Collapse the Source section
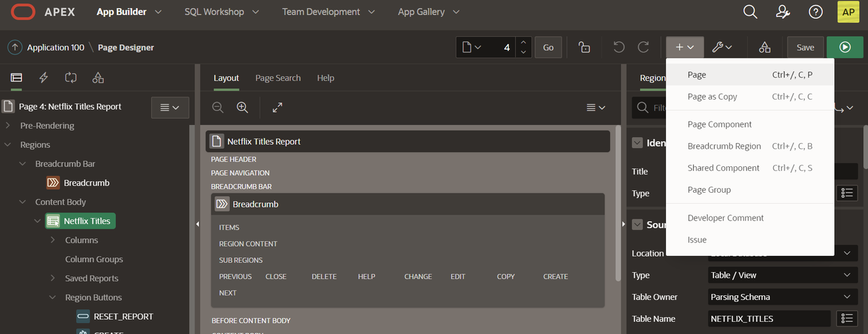Viewport: 868px width, 334px height. point(637,224)
